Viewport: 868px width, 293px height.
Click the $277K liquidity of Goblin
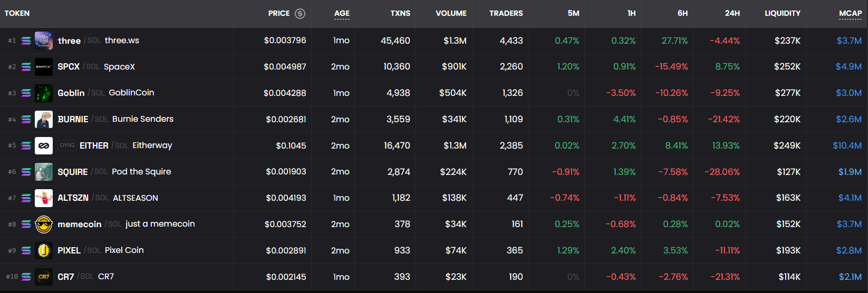click(x=787, y=93)
